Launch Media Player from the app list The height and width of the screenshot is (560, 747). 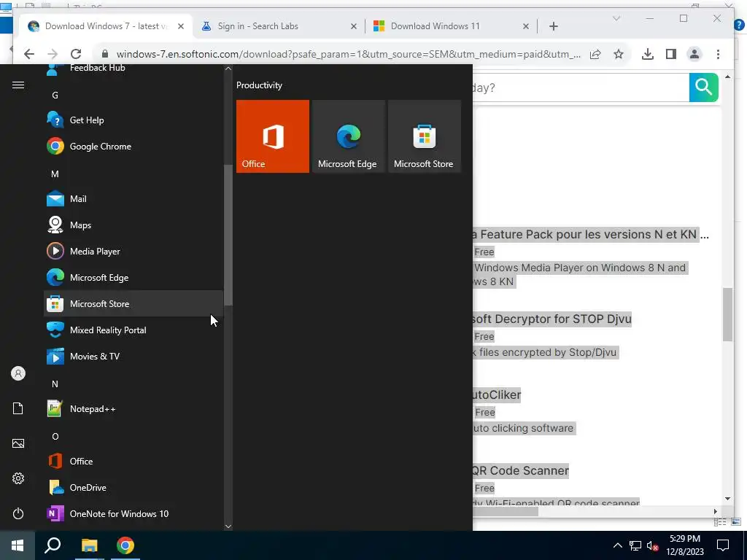tap(133, 251)
